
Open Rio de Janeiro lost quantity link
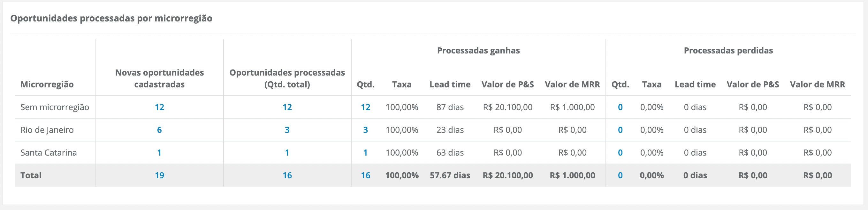pos(620,130)
